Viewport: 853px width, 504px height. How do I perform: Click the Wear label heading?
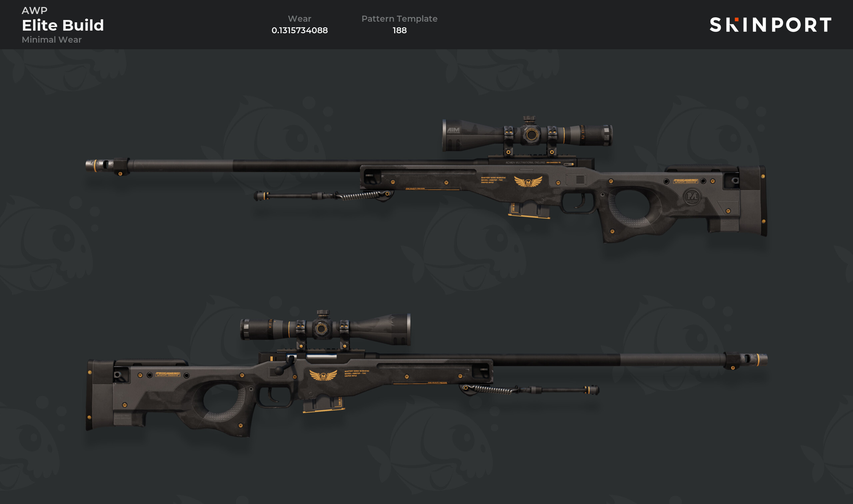coord(300,19)
